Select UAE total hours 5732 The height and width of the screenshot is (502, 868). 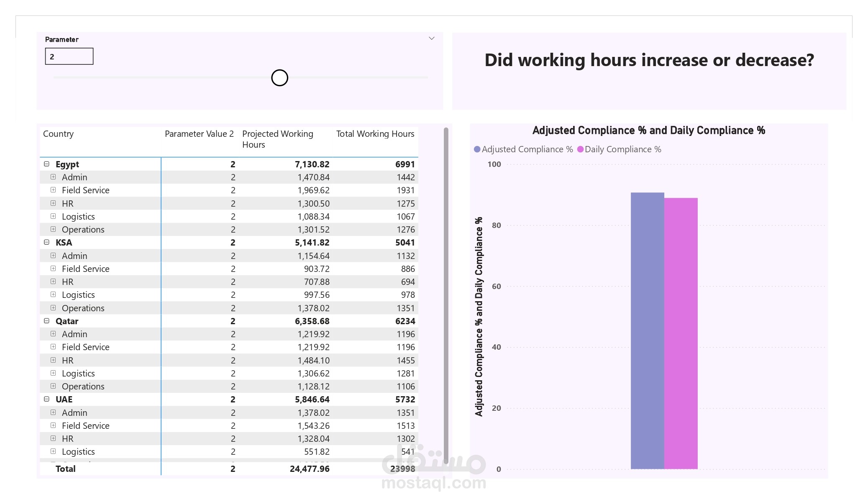pyautogui.click(x=405, y=400)
